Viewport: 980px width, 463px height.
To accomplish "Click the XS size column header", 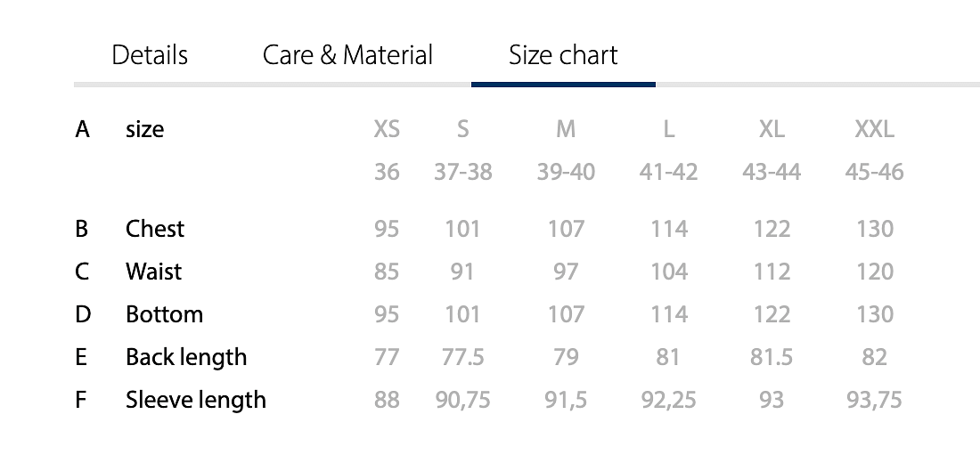I will [387, 129].
